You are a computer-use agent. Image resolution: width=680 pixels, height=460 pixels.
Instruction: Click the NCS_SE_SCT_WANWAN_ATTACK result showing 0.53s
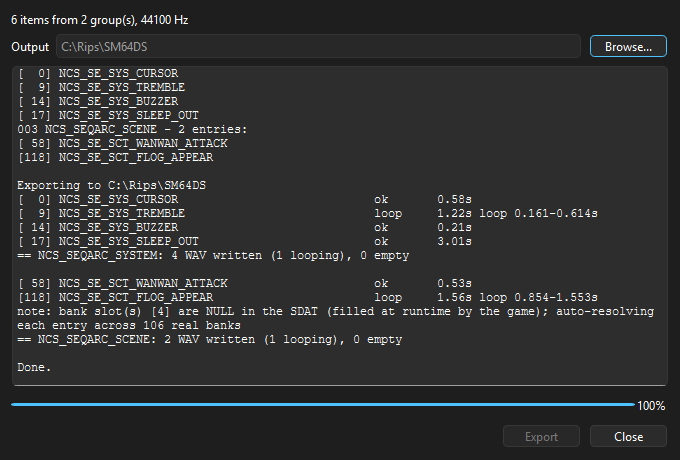245,283
